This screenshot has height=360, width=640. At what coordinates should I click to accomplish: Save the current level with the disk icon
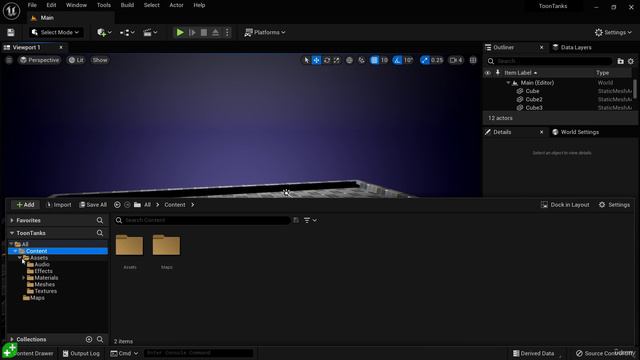coord(11,33)
